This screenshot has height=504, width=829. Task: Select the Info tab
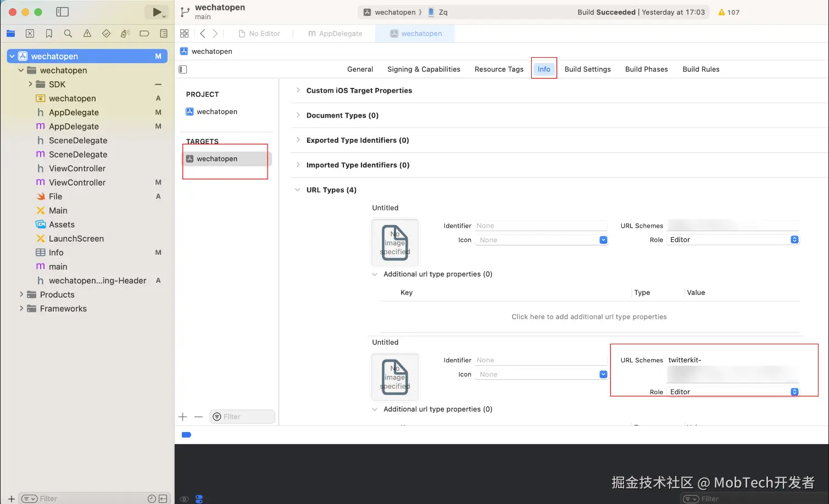pos(544,69)
